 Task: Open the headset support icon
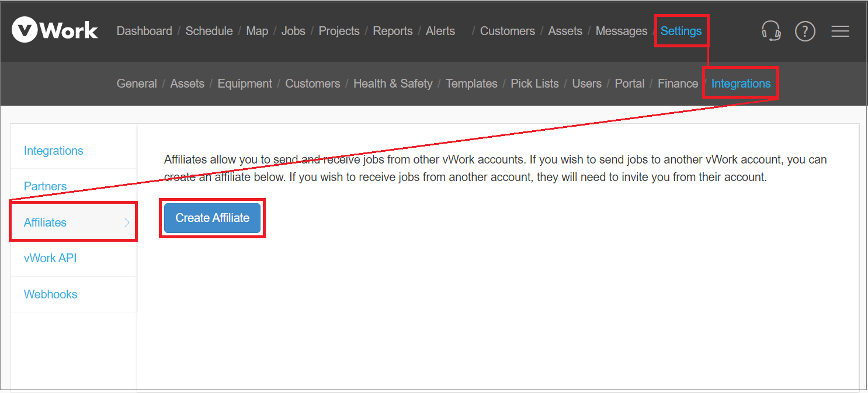coord(771,30)
